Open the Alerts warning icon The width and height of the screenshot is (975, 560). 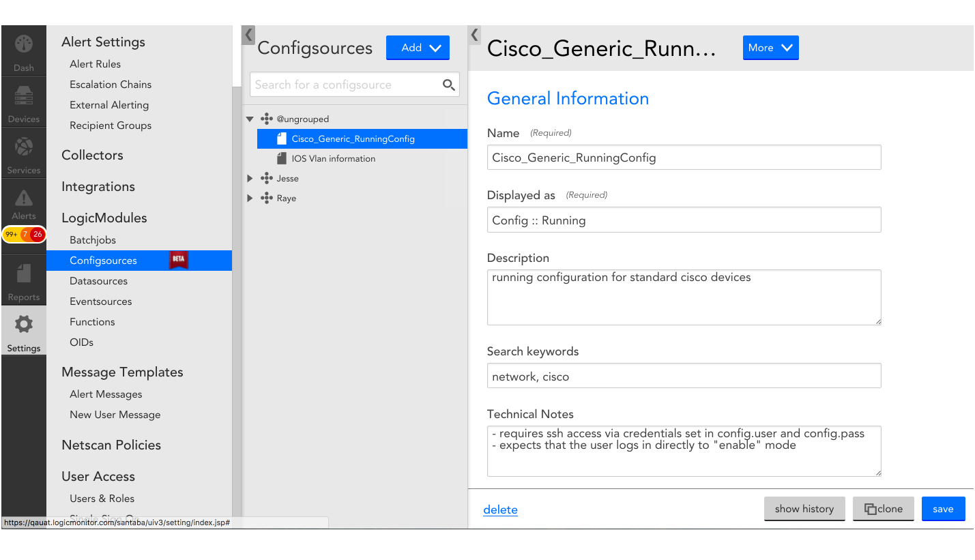(x=24, y=198)
